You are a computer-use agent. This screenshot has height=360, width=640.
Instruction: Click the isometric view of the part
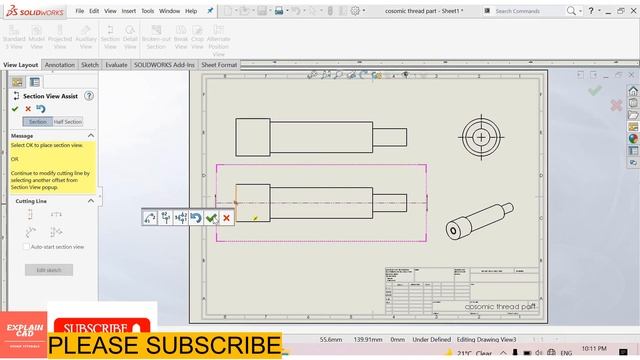[x=480, y=221]
